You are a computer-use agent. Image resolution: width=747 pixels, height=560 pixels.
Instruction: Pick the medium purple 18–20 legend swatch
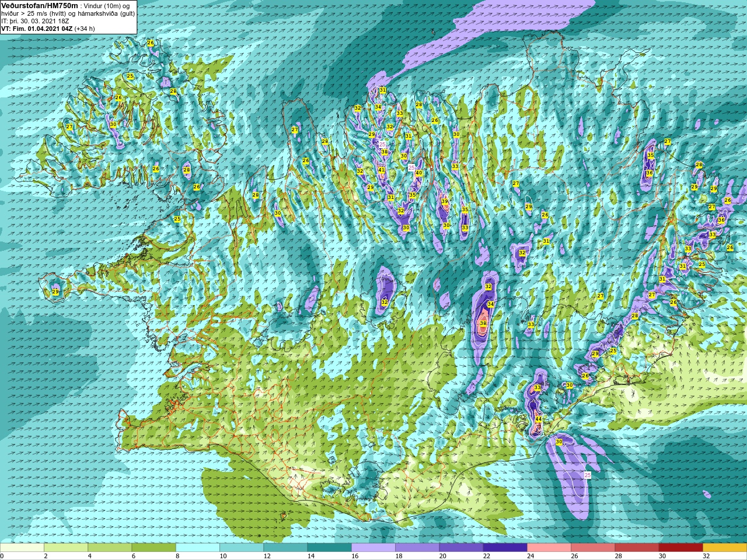pyautogui.click(x=417, y=548)
